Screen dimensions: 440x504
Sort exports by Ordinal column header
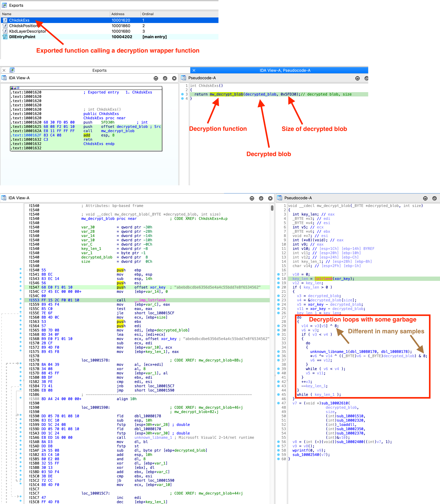[x=148, y=14]
